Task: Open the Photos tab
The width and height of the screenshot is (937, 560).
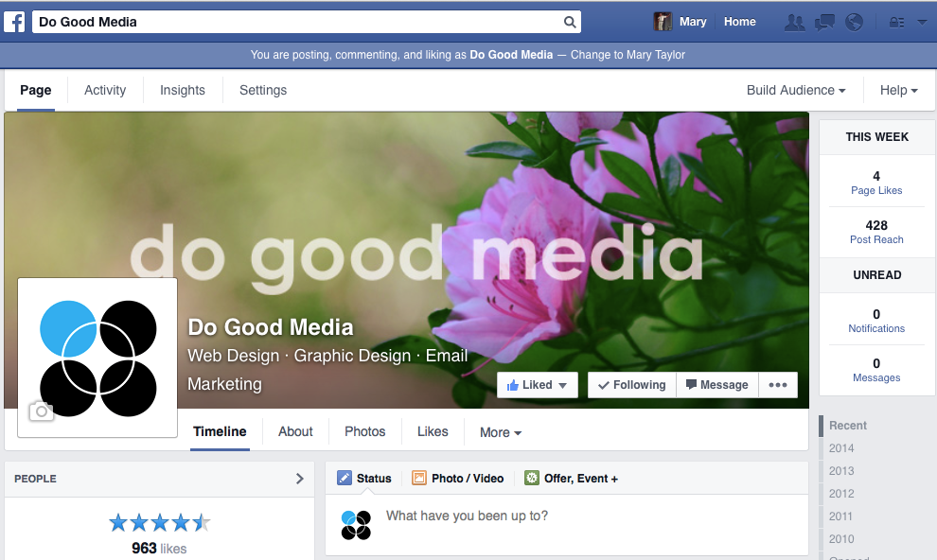Action: pos(365,431)
